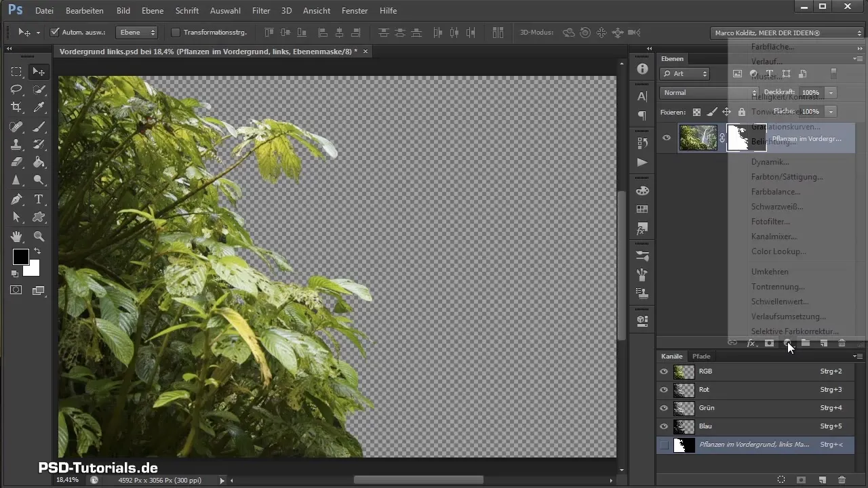Select the Eraser tool

(x=16, y=162)
